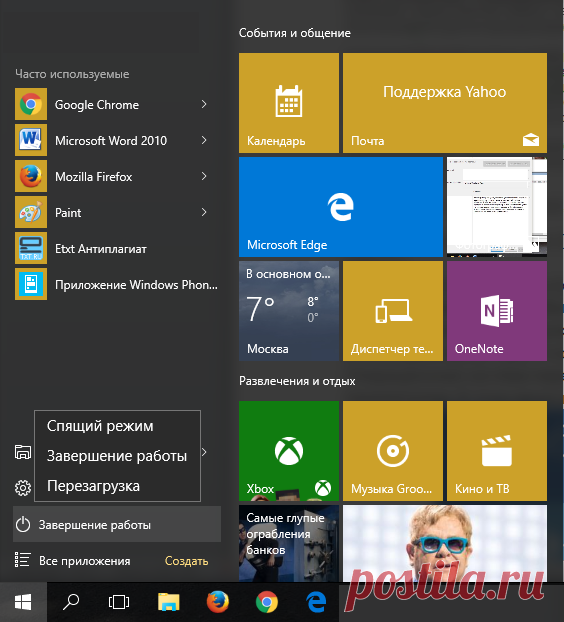This screenshot has height=622, width=564.
Task: Open Settings gear icon in start menu
Action: (23, 488)
